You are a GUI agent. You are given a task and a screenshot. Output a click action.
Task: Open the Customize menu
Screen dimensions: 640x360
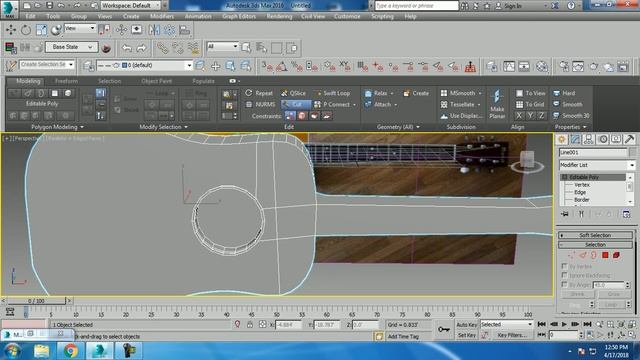[347, 16]
